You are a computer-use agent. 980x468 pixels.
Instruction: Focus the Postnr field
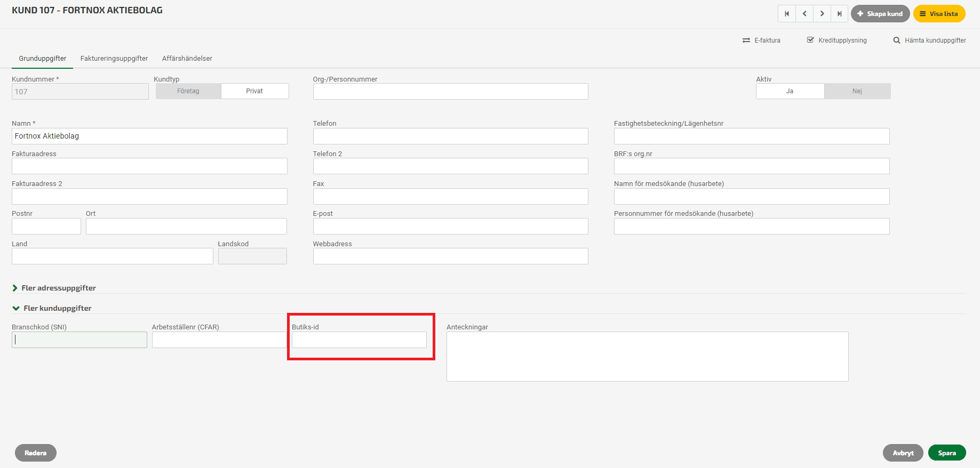(x=46, y=226)
